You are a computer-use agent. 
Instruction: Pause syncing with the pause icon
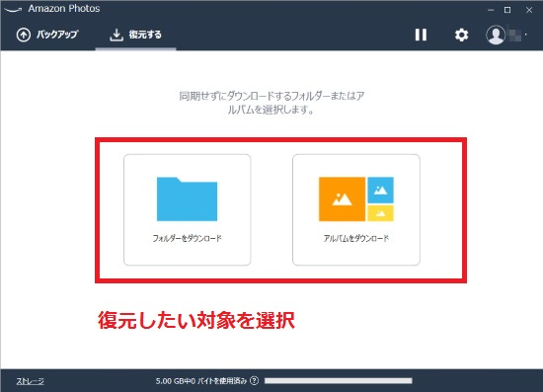(x=421, y=35)
